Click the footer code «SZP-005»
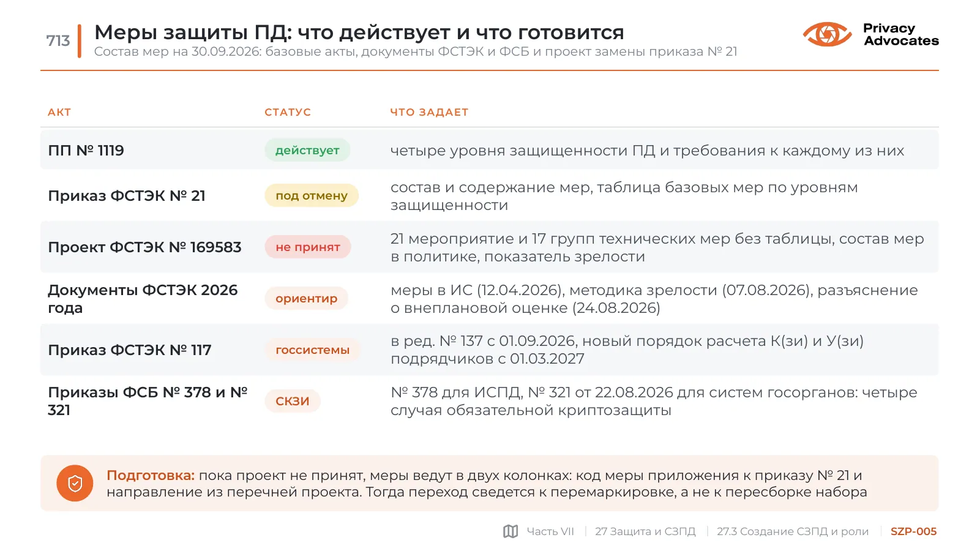Screen dimensions: 980x551 913,531
